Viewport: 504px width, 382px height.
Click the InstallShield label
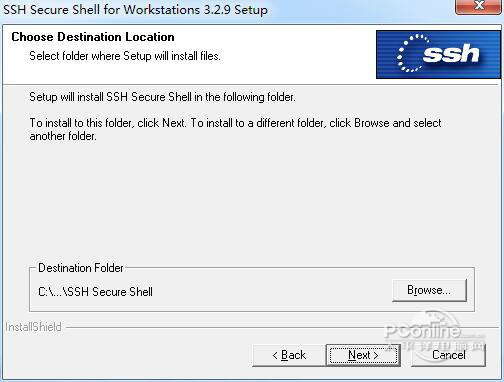click(x=33, y=327)
